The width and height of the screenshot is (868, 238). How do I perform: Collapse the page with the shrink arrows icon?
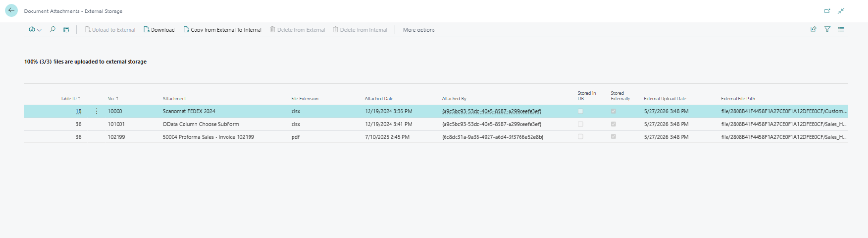[841, 11]
